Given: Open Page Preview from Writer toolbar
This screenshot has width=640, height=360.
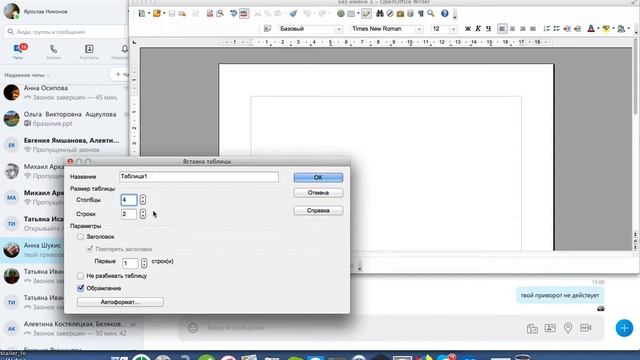Looking at the screenshot, I should (x=220, y=13).
